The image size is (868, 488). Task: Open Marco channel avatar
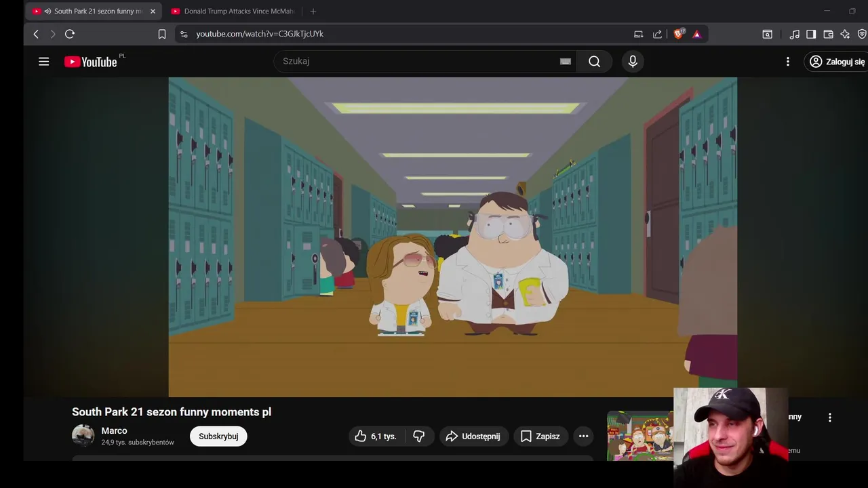(x=83, y=436)
